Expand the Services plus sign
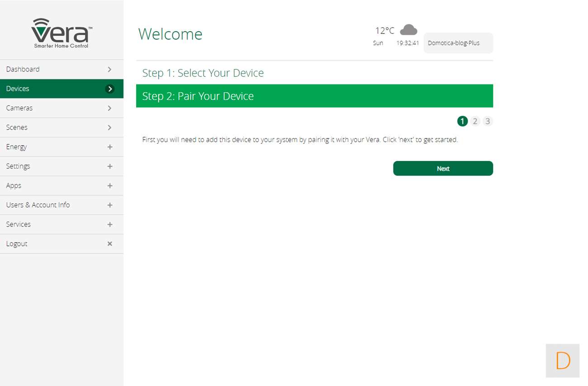Viewport: 588px width, 386px height. tap(109, 225)
